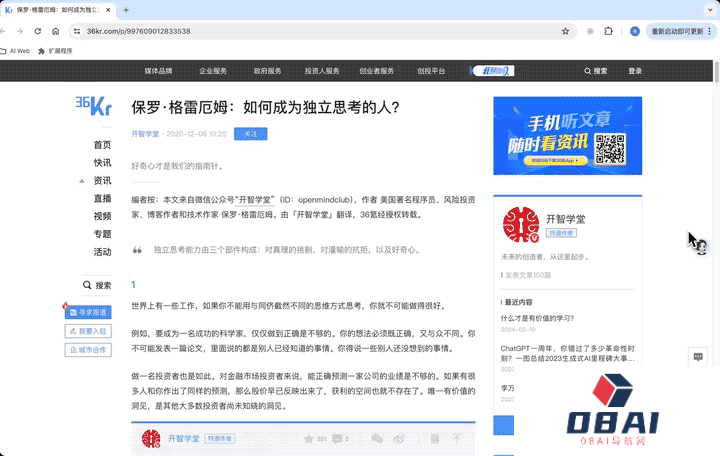This screenshot has height=456, width=720.
Task: Select 视频 in the left sidebar menu
Action: pos(102,216)
